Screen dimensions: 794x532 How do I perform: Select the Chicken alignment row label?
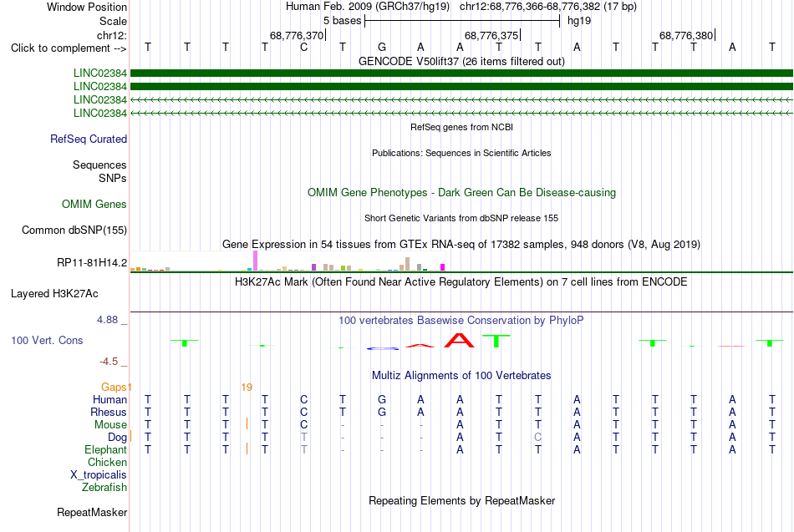click(107, 462)
